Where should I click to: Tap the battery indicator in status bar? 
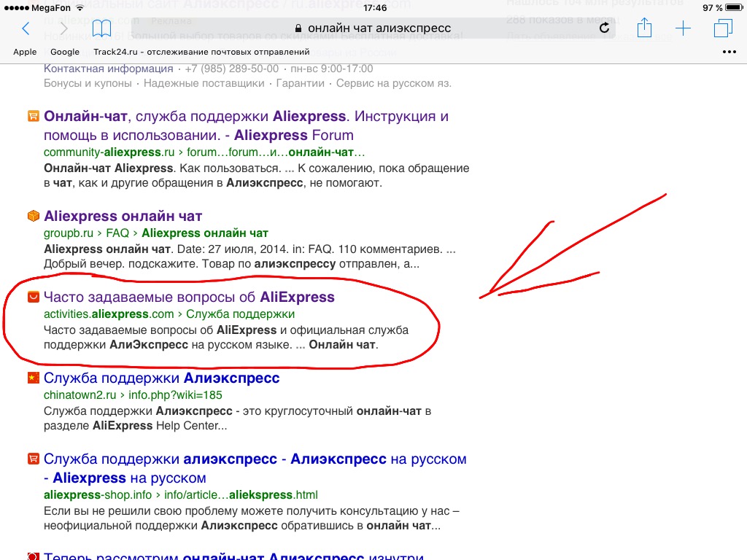[x=734, y=7]
